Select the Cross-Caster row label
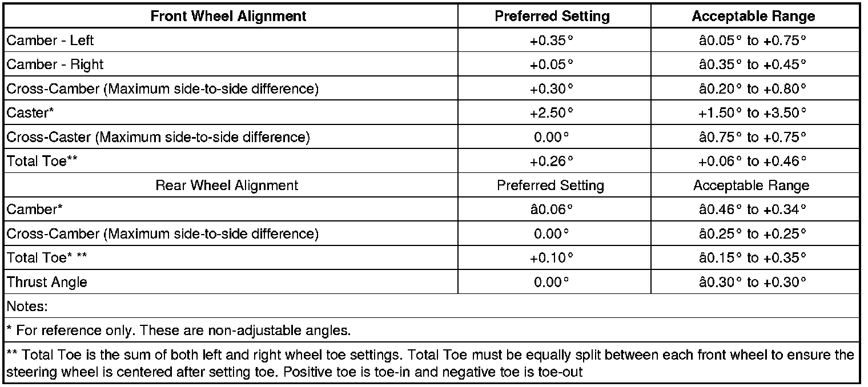The height and width of the screenshot is (387, 868). [158, 137]
